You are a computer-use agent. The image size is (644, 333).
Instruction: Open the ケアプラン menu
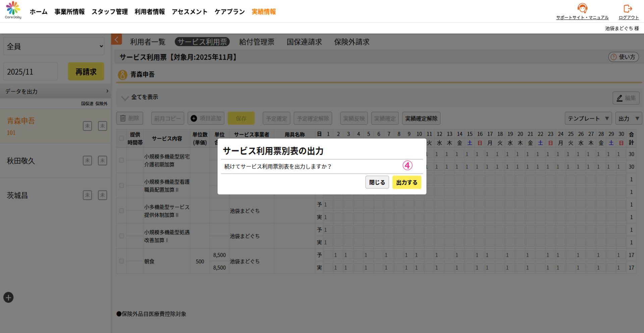coord(229,12)
